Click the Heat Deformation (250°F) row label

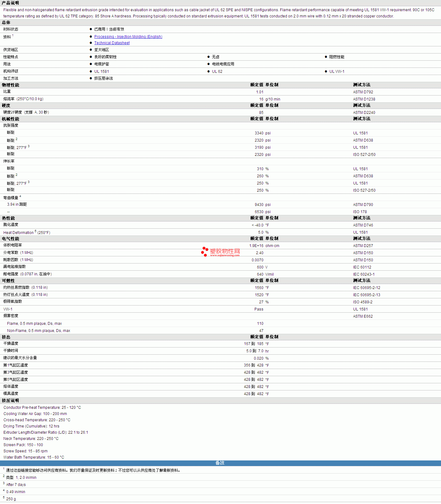coord(27,232)
